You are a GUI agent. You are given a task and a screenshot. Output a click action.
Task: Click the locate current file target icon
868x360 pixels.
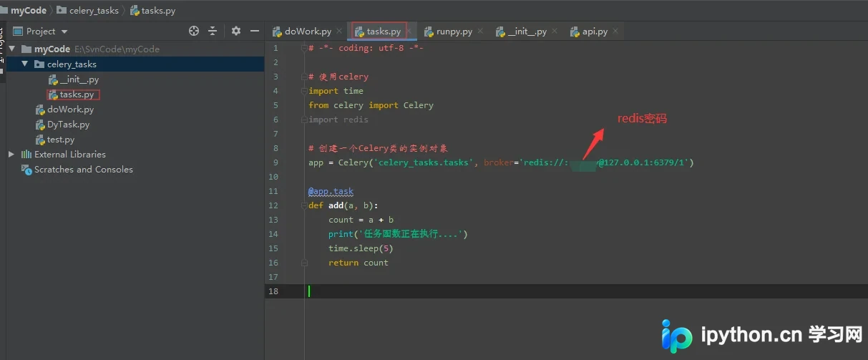point(193,31)
